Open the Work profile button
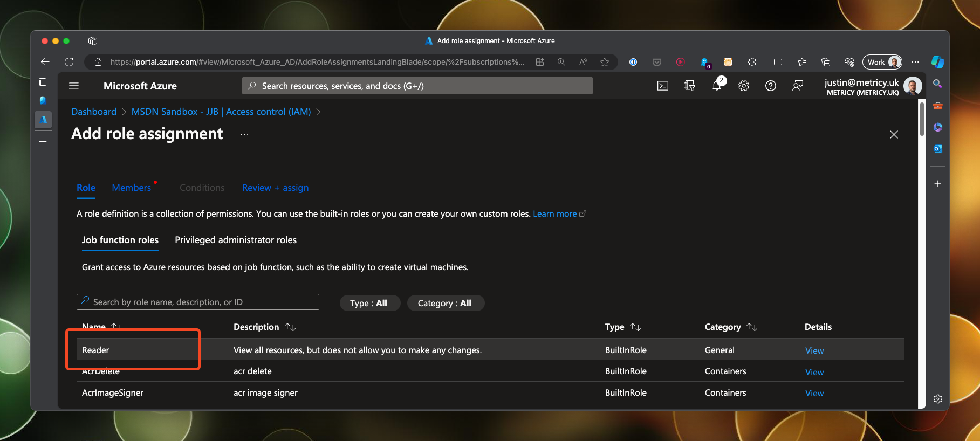The height and width of the screenshot is (441, 980). (882, 62)
